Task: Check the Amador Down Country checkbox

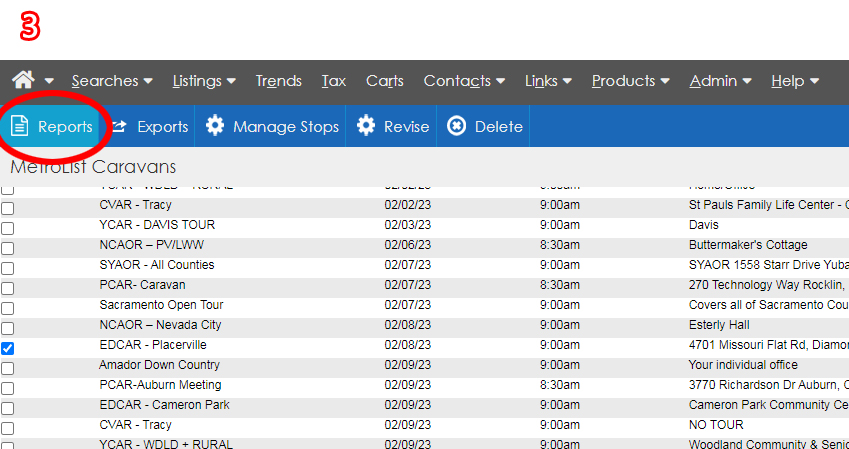Action: click(7, 369)
